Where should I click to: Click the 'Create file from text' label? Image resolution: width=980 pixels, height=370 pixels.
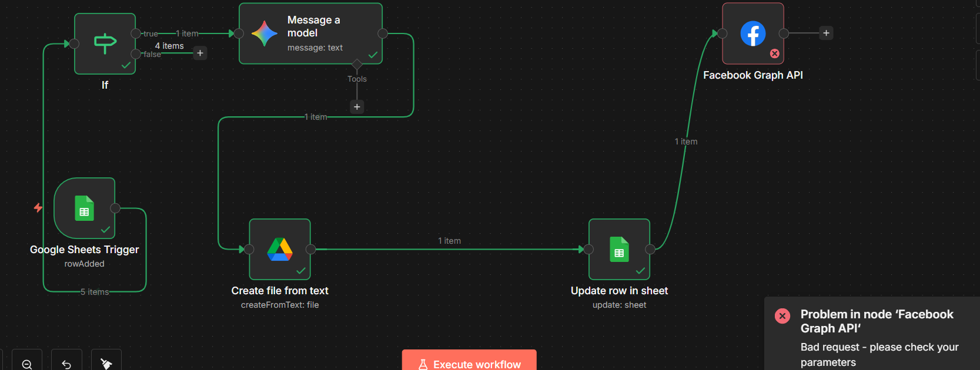[x=280, y=291]
